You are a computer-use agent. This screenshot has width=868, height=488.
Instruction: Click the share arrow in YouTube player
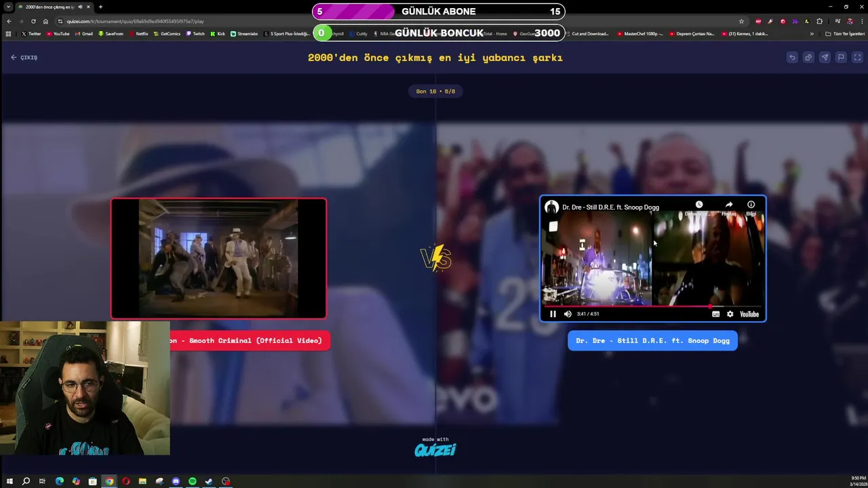729,205
